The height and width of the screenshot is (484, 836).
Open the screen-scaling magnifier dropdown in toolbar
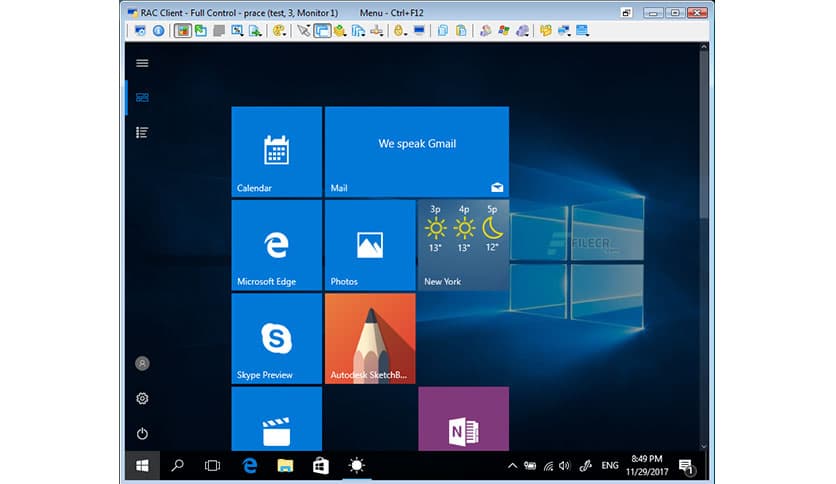click(x=237, y=31)
